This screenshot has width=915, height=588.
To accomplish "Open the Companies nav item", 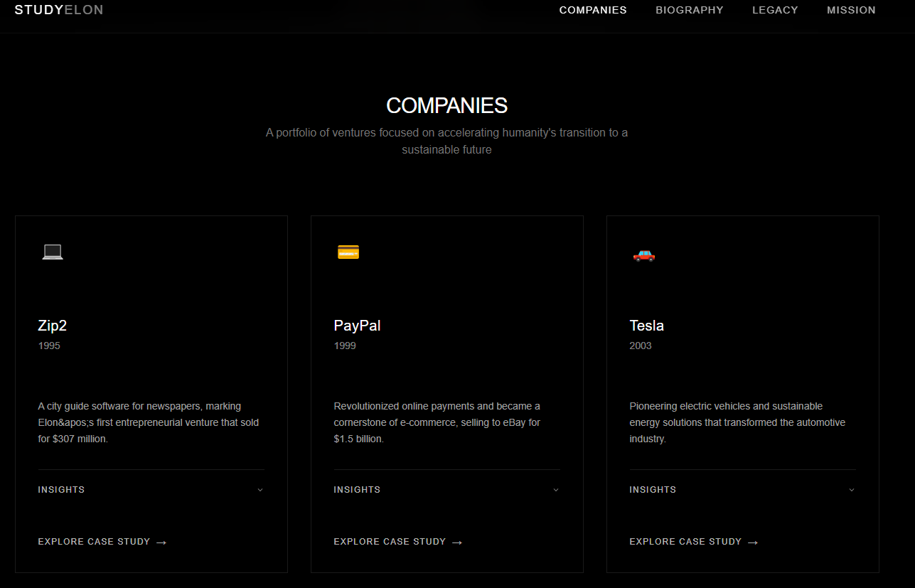I will click(x=593, y=10).
